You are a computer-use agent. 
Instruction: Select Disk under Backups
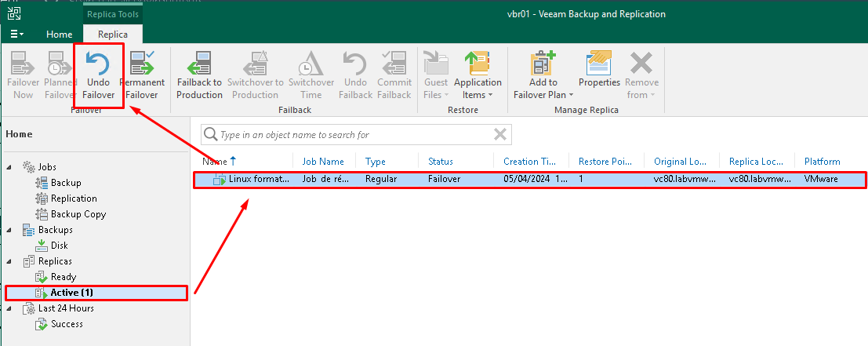tap(60, 246)
